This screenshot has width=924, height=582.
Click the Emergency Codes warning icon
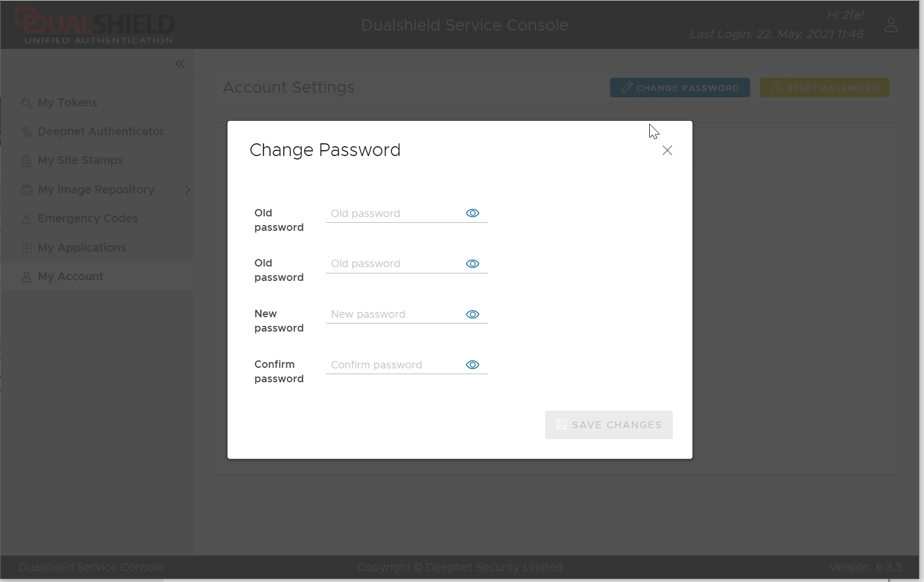pyautogui.click(x=26, y=219)
